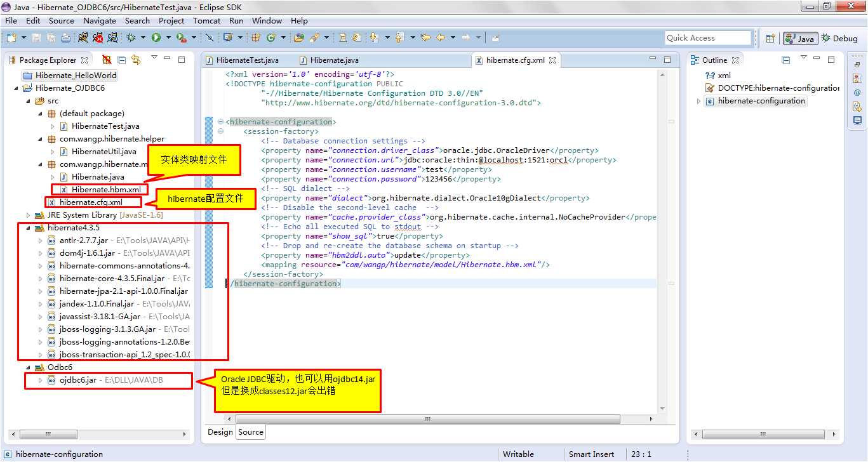Viewport: 868px width, 462px height.
Task: Switch to the Java perspective button
Action: pos(800,38)
